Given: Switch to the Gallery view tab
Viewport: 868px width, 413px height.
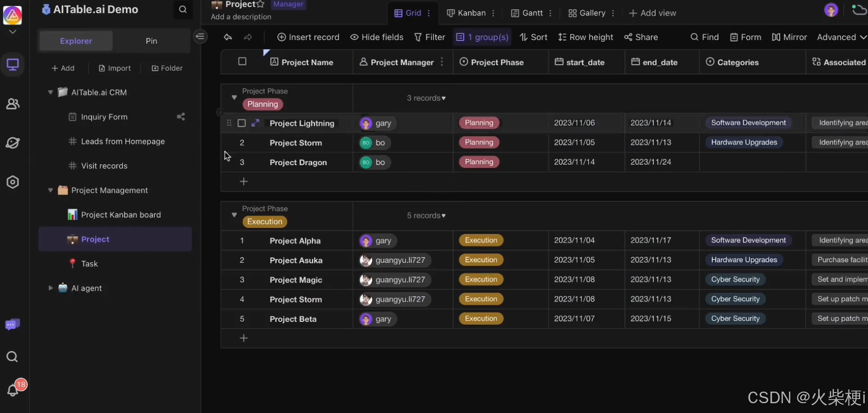Looking at the screenshot, I should (587, 13).
